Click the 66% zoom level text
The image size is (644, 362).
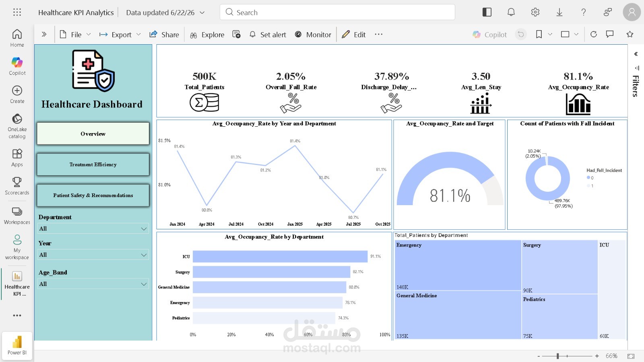[x=611, y=356]
